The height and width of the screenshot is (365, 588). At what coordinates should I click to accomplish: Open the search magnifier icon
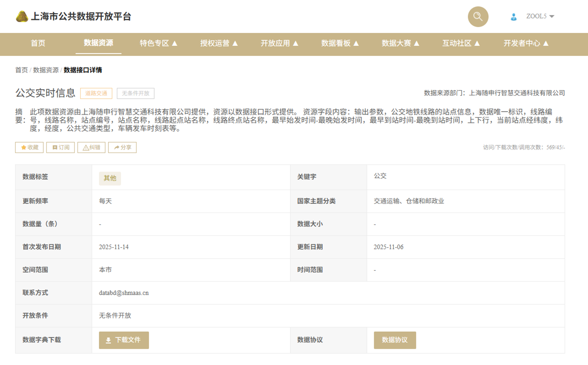(478, 16)
